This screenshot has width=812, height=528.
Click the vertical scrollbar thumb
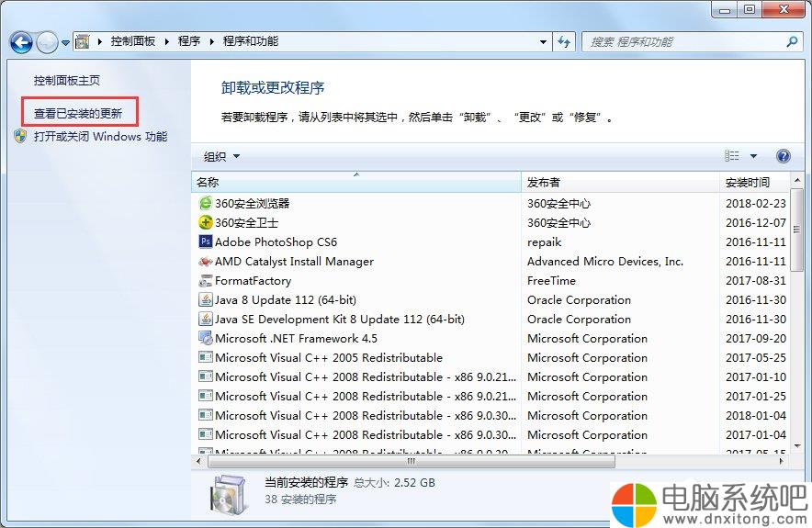797,230
